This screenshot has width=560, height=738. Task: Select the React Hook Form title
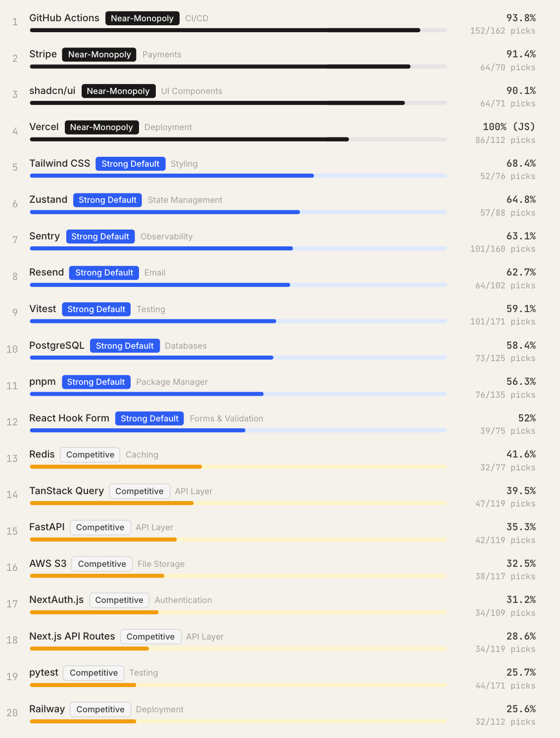pos(69,418)
